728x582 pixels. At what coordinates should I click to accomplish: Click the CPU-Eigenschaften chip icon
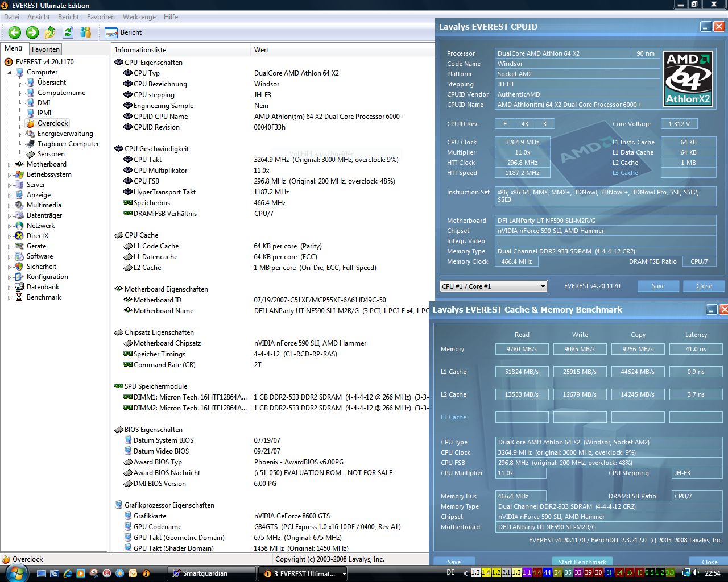tap(119, 63)
